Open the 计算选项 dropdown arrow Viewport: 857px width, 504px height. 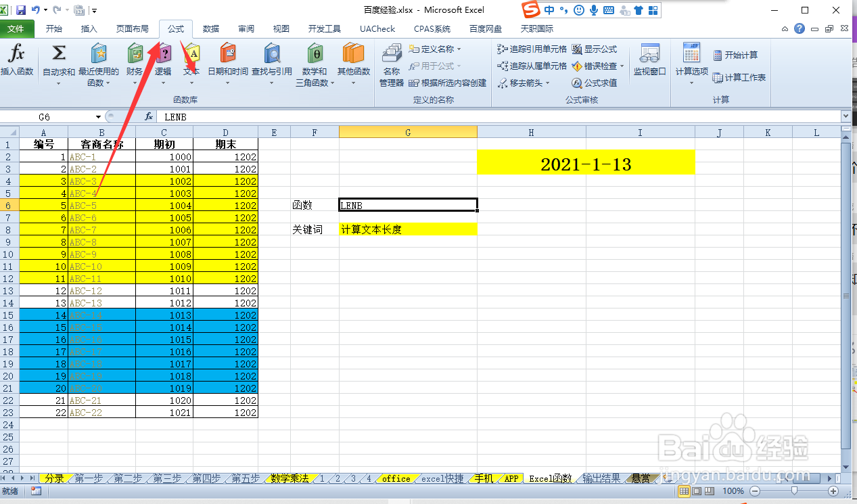tap(691, 83)
